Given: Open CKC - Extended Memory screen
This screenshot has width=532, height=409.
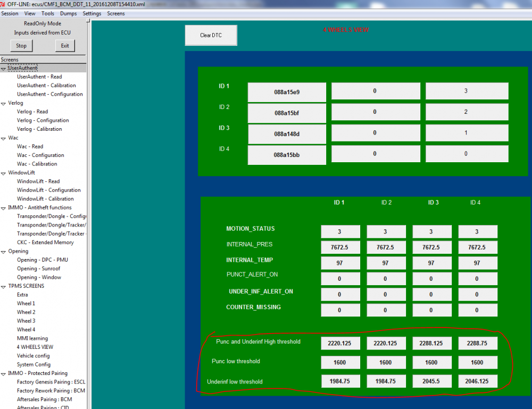Looking at the screenshot, I should pyautogui.click(x=45, y=243).
